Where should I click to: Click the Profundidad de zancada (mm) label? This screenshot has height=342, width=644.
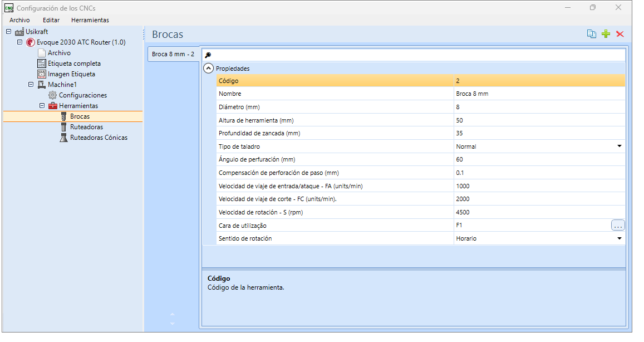pos(259,133)
